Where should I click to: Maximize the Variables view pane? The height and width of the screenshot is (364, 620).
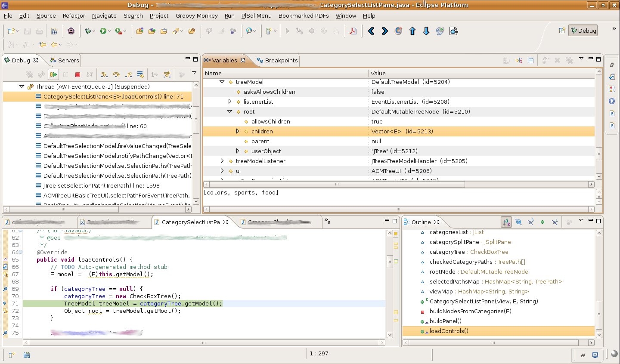coord(598,59)
